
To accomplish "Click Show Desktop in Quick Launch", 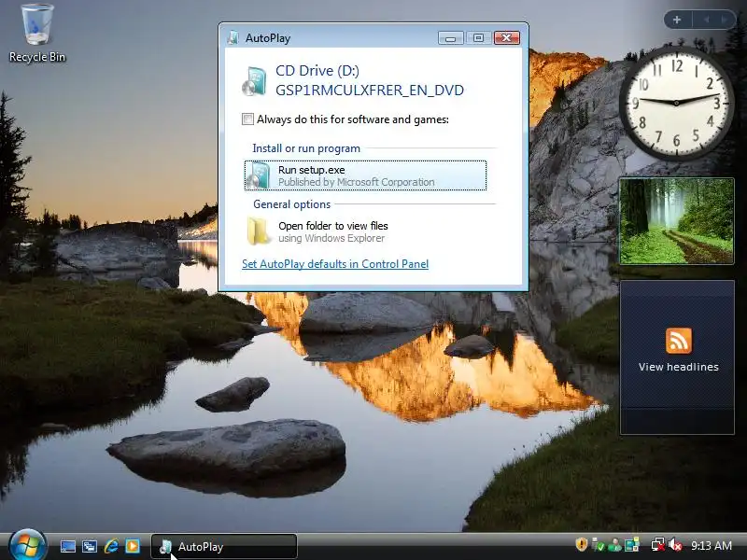I will point(67,546).
